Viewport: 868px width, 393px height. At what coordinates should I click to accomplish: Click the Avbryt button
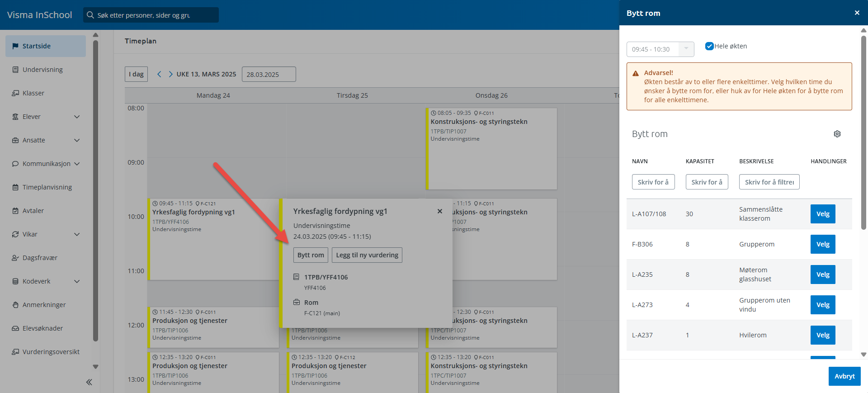(844, 376)
